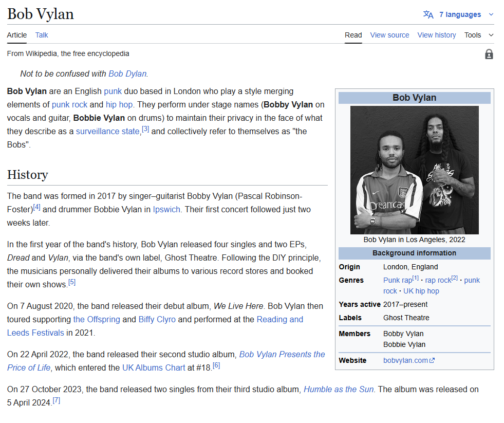Open the Punk rap genre link
The image size is (504, 423).
click(398, 280)
